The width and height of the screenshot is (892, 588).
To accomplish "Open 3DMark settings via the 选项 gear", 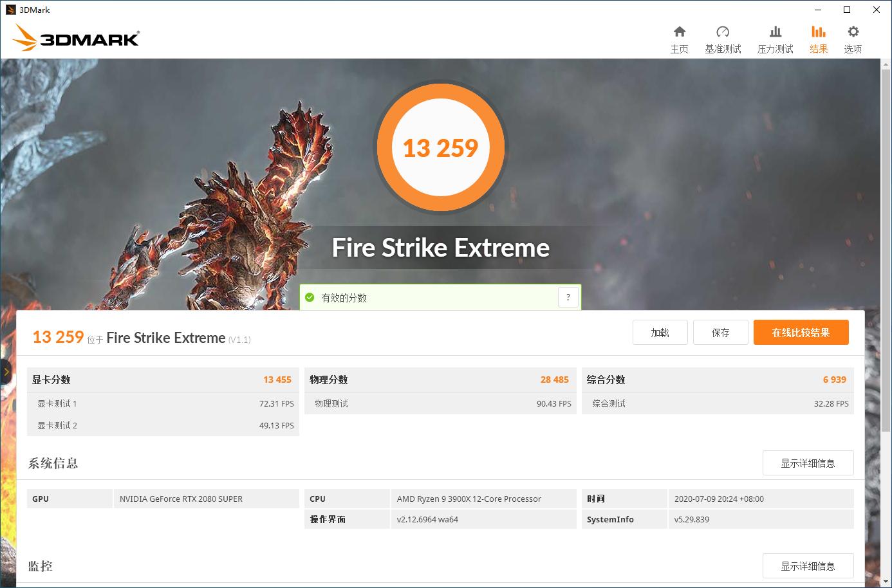I will tap(853, 37).
